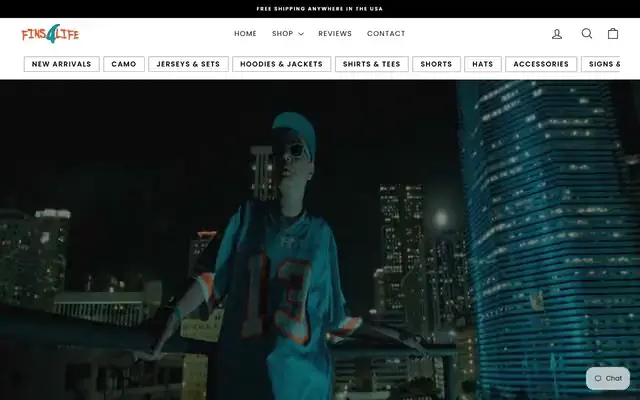Go to the Home page link
Screen dimensions: 640x400
point(245,33)
